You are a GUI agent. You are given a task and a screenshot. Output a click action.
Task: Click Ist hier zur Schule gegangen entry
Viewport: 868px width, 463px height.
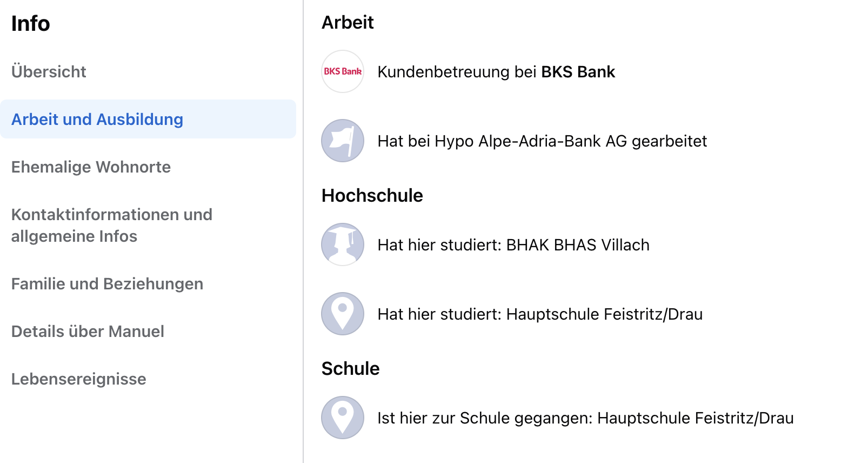pyautogui.click(x=585, y=418)
